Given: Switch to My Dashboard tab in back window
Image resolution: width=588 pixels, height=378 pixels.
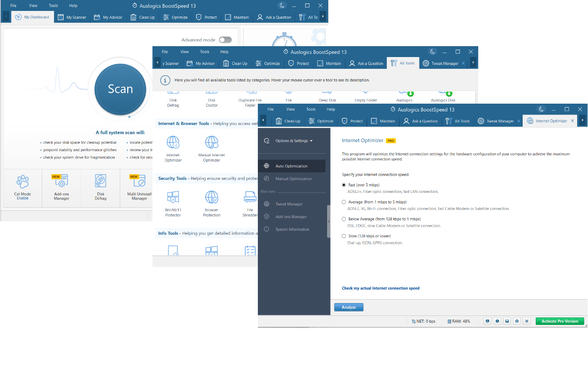Looking at the screenshot, I should [x=32, y=17].
